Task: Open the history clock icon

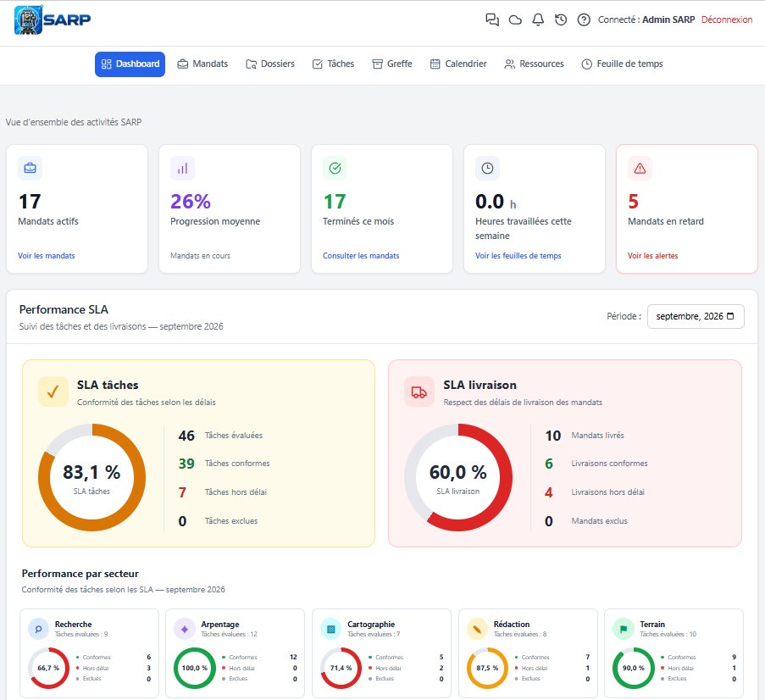Action: [x=561, y=19]
